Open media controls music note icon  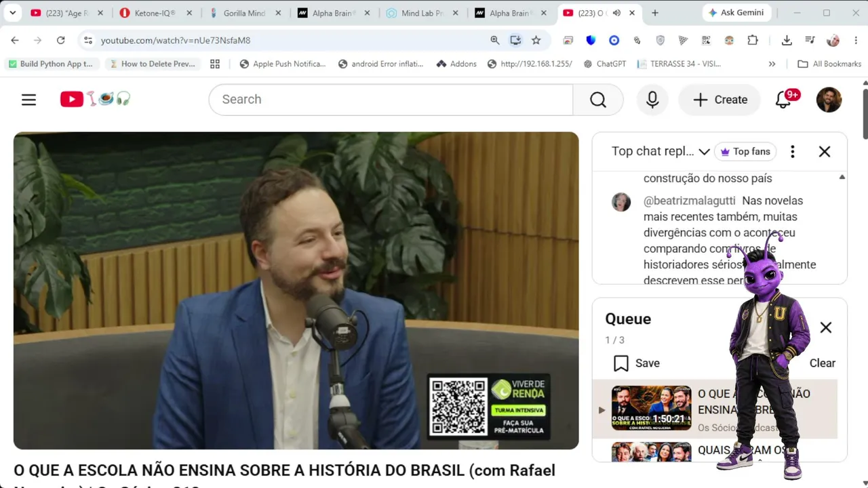pos(810,41)
